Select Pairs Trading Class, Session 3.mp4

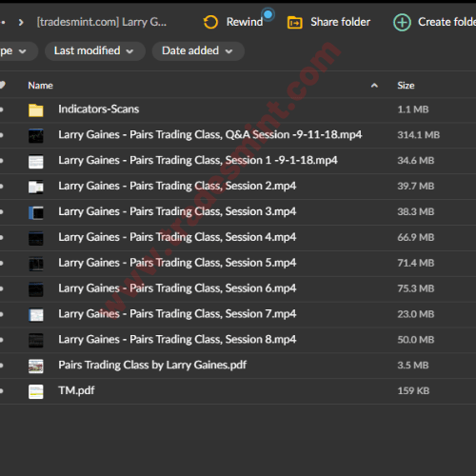(177, 211)
